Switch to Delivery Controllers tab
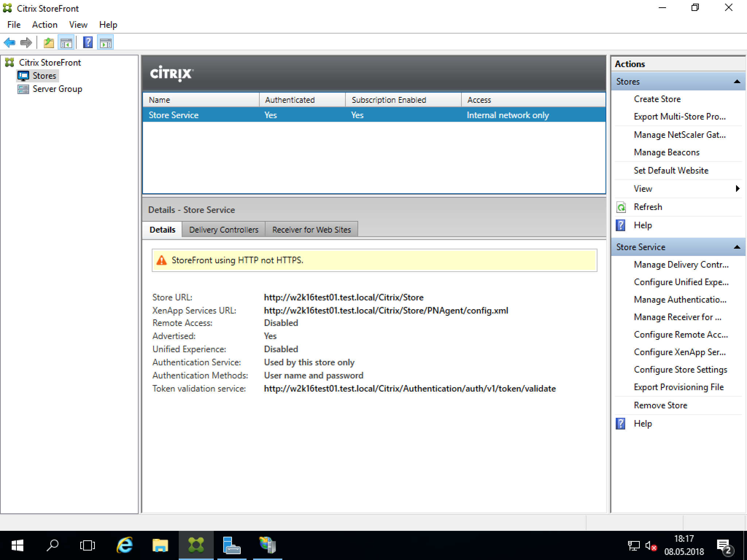This screenshot has width=747, height=560. click(223, 230)
